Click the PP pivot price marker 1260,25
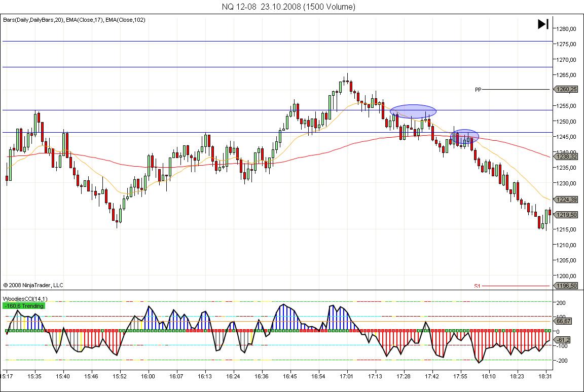 point(566,90)
